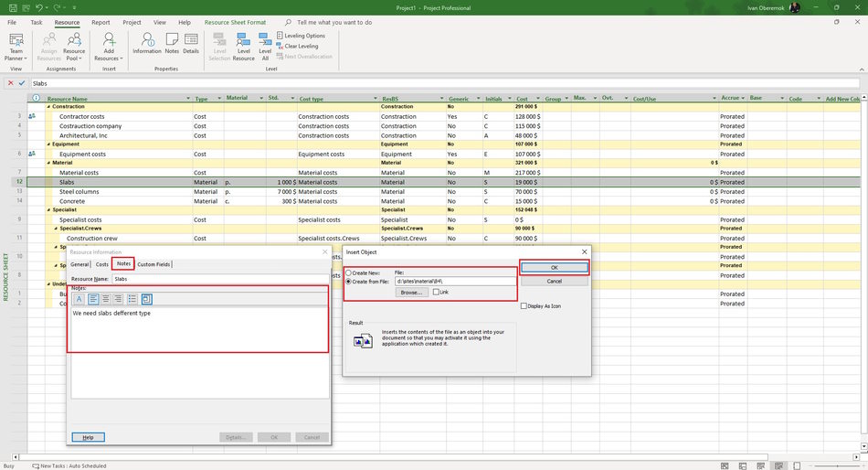Click OK in the Insert Object dialog

[554, 268]
